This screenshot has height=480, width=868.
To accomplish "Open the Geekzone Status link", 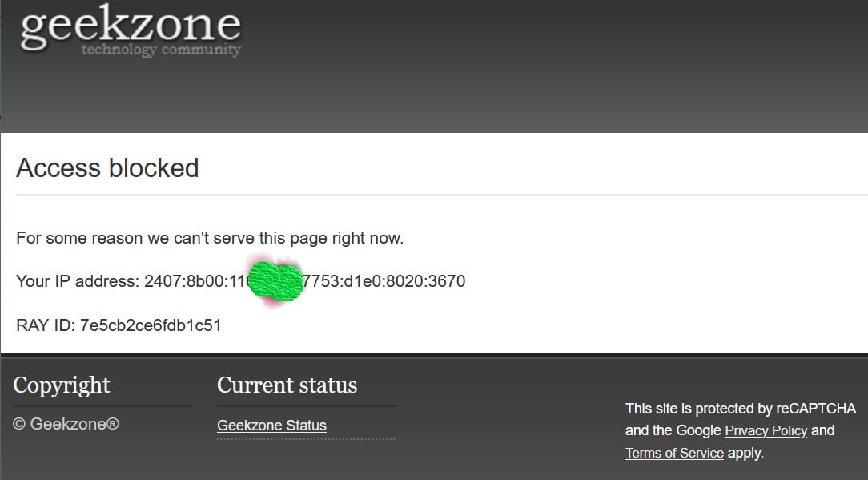I will tap(271, 426).
